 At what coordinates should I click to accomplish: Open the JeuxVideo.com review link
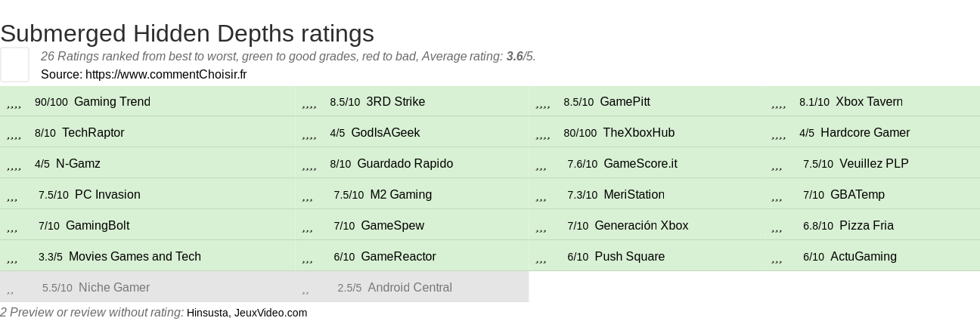(x=271, y=313)
